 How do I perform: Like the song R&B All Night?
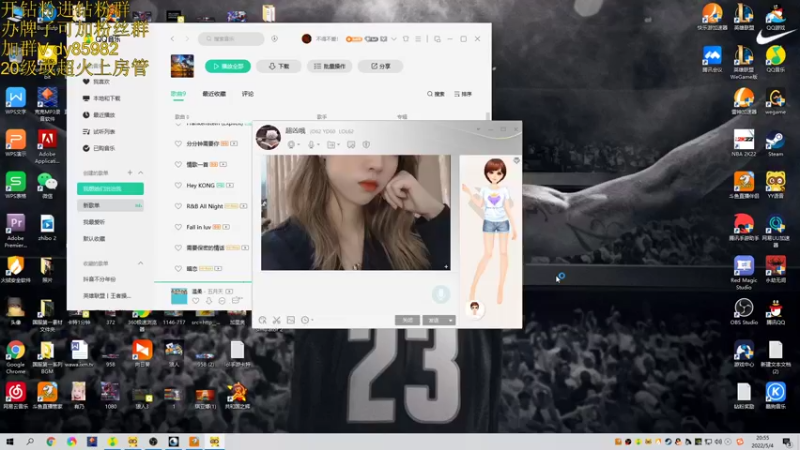(178, 206)
